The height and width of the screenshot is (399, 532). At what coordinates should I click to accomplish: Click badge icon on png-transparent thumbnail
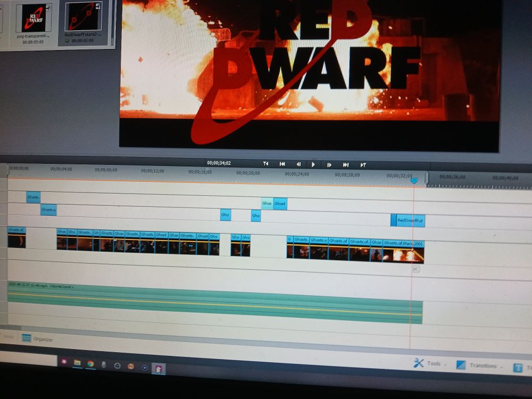pyautogui.click(x=48, y=7)
